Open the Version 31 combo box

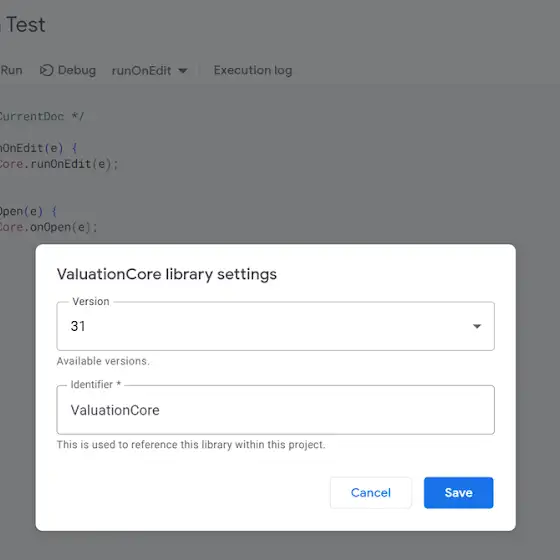[x=275, y=326]
